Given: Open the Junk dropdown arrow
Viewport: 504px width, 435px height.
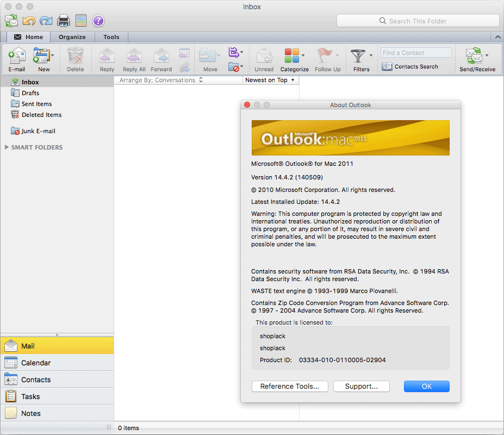Looking at the screenshot, I should point(242,66).
